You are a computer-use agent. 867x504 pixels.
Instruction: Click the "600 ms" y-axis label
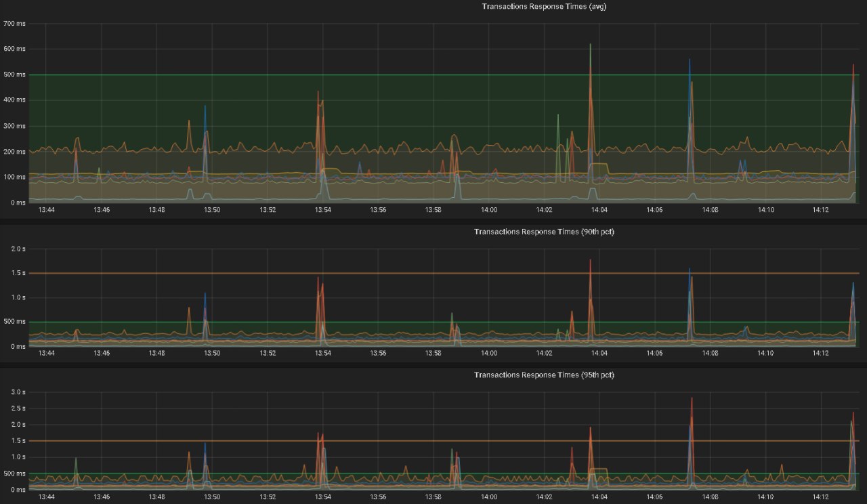point(14,49)
